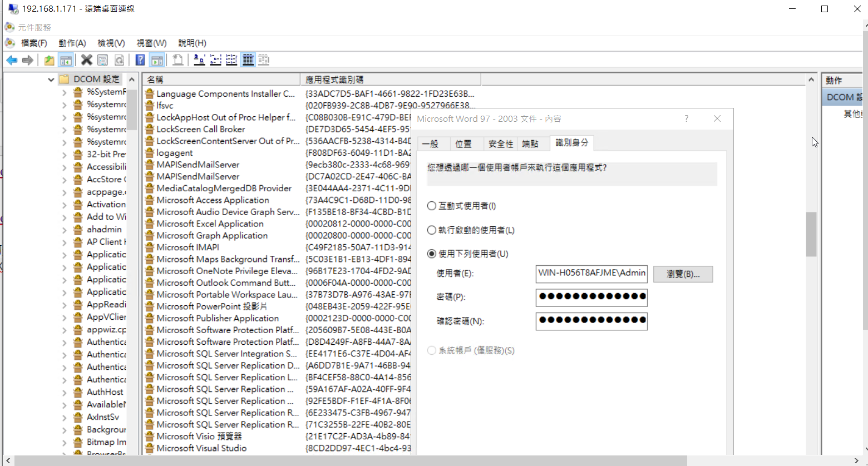Open the 視窗(W) menu
The width and height of the screenshot is (868, 466).
[x=151, y=43]
